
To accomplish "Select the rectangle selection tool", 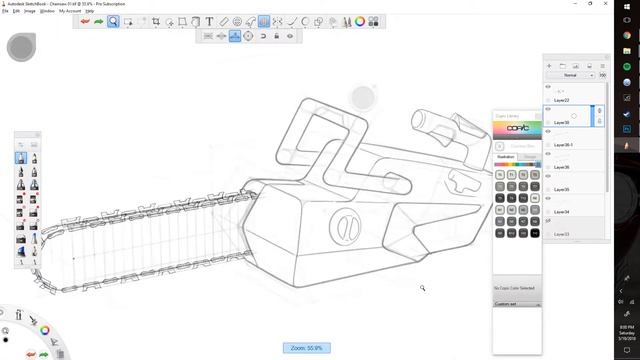I will (x=128, y=22).
